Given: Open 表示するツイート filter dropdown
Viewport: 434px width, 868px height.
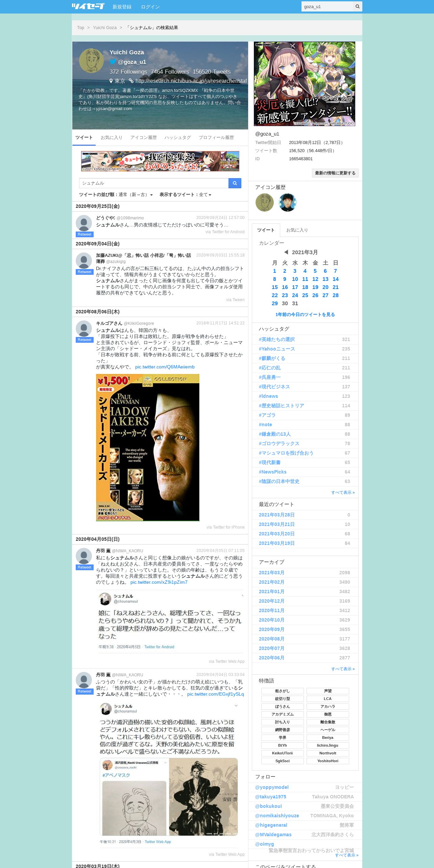Looking at the screenshot, I should [185, 195].
